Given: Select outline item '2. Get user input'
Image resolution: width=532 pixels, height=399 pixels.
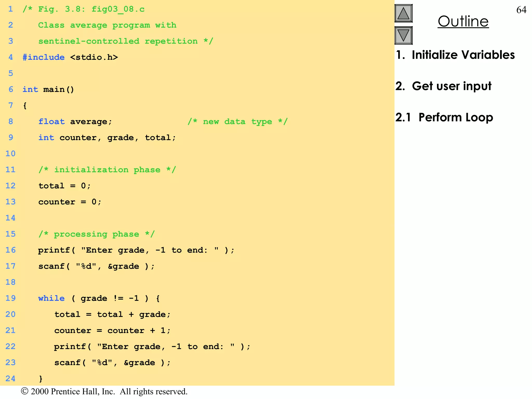Looking at the screenshot, I should point(443,86).
